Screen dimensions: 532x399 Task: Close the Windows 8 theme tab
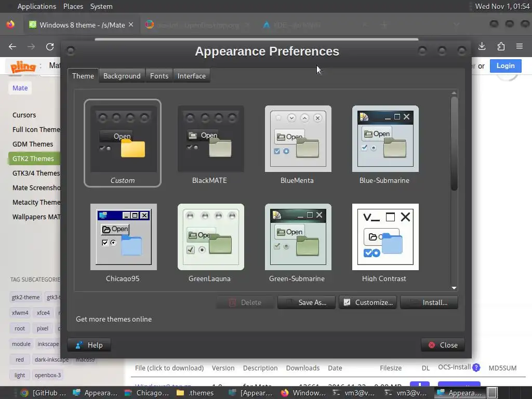click(x=131, y=25)
